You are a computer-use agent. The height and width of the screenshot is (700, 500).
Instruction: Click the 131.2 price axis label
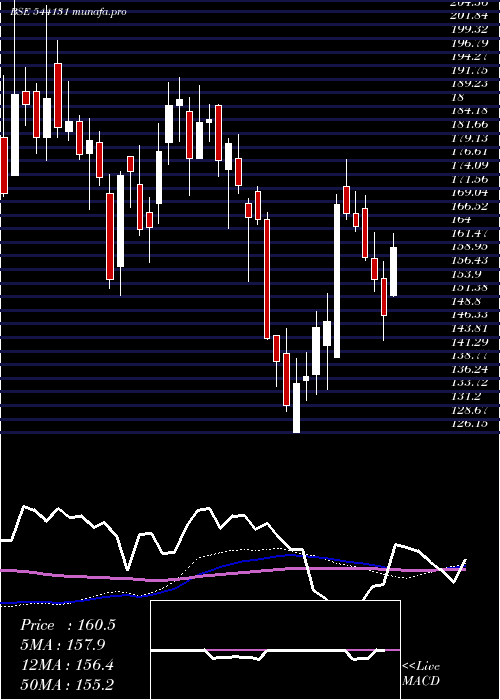pos(467,396)
